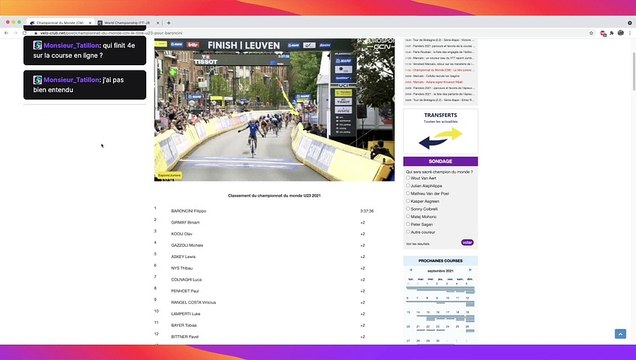Click PENHOET Paul in the results
636x360 pixels.
point(185,291)
